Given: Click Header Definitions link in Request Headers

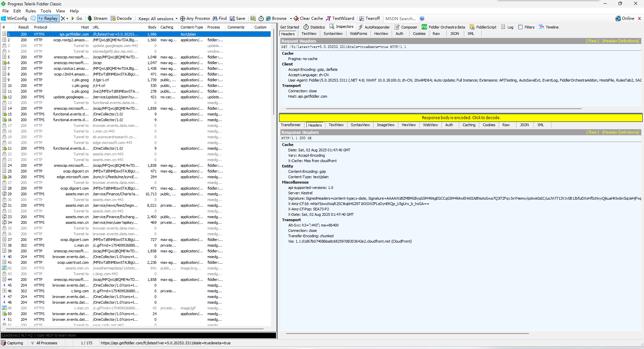Looking at the screenshot, I should (621, 41).
